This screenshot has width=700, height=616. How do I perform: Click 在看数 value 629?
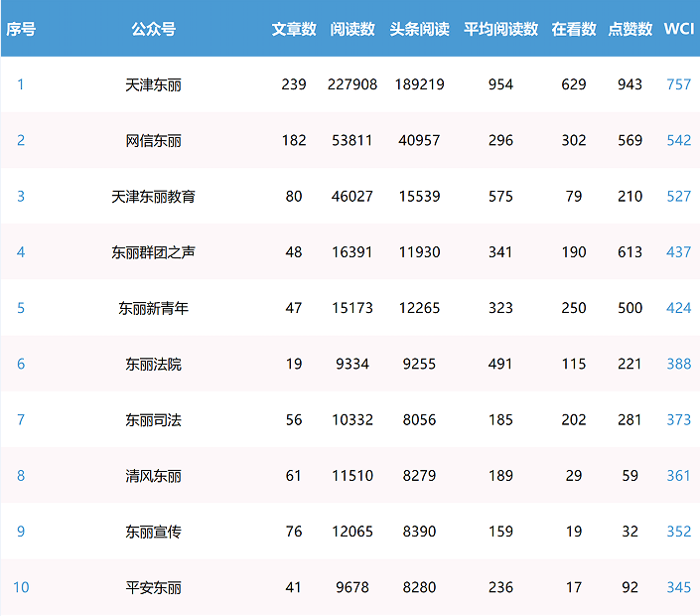tap(574, 84)
